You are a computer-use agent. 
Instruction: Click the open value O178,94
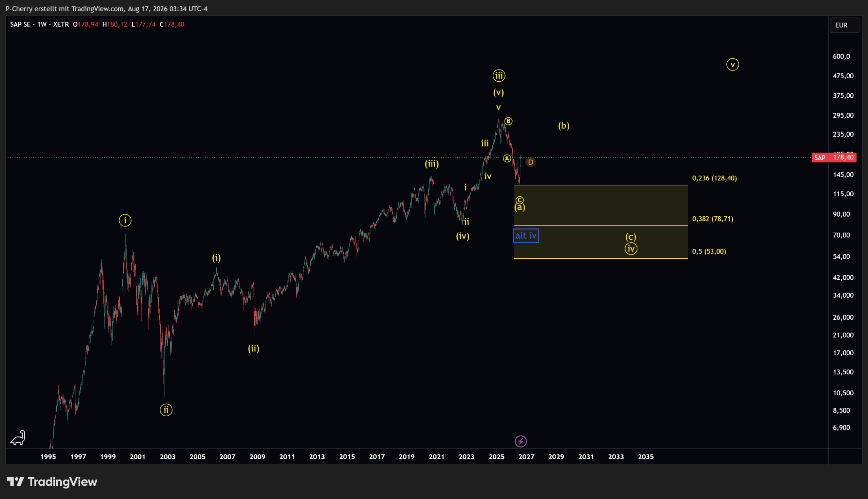tap(85, 24)
